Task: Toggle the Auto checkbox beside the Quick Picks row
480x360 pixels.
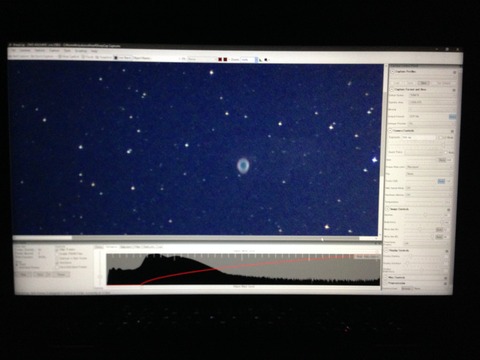Action: [446, 152]
